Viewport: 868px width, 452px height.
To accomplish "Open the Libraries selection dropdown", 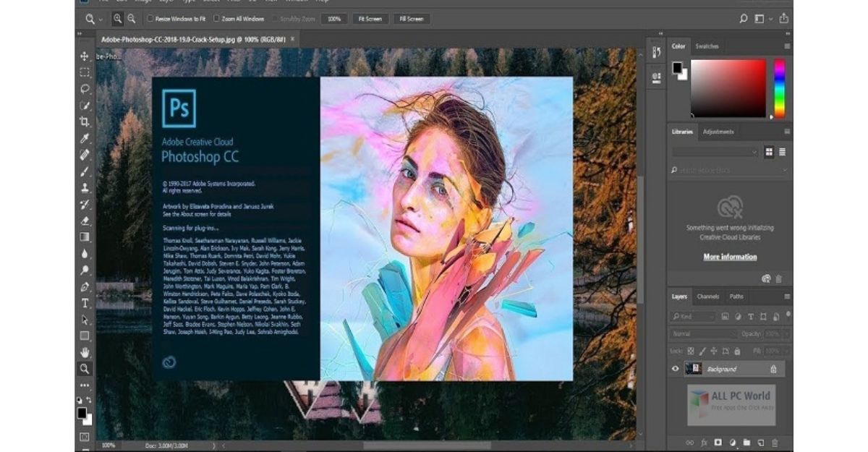I will (715, 152).
